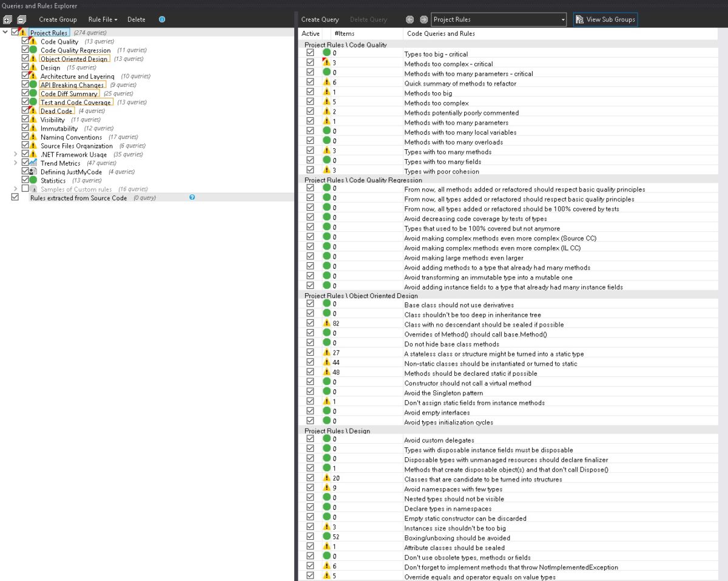Click the expand-all groups icon in toolbar
Image resolution: width=728 pixels, height=581 pixels.
click(x=8, y=19)
